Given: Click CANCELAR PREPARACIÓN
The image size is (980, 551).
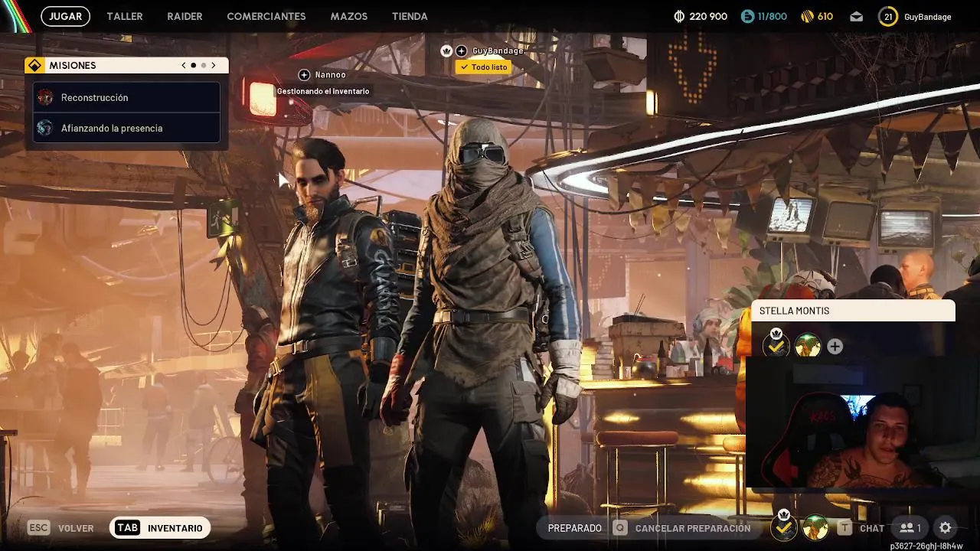Looking at the screenshot, I should [693, 528].
